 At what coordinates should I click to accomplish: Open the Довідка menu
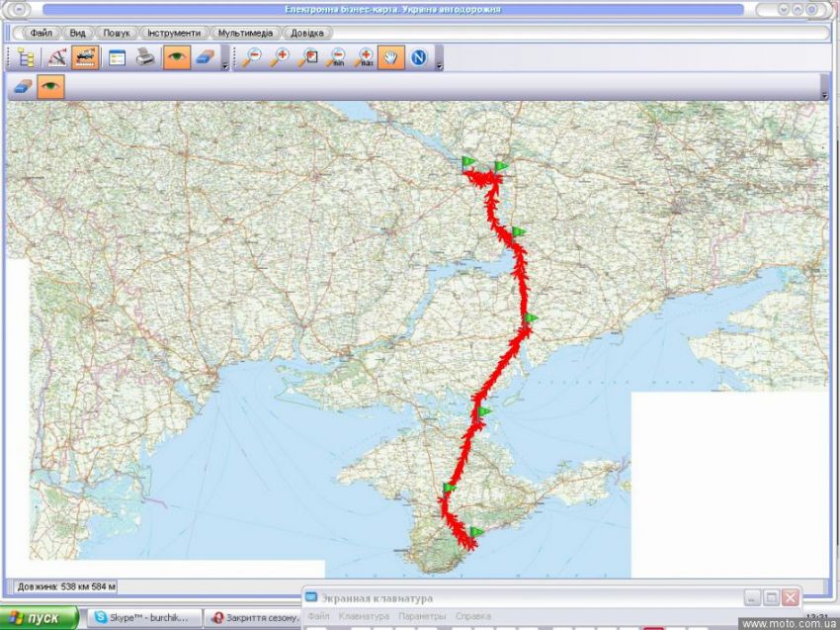[x=307, y=33]
